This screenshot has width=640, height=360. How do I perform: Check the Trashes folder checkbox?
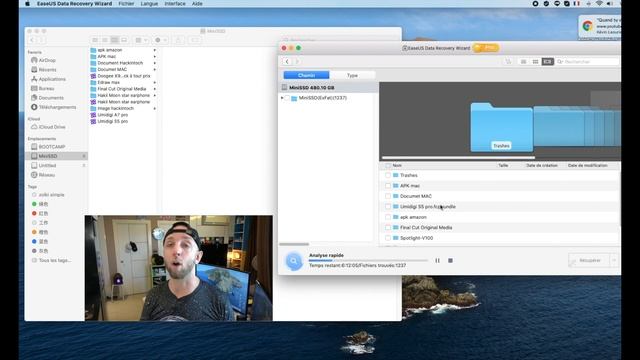coord(388,175)
